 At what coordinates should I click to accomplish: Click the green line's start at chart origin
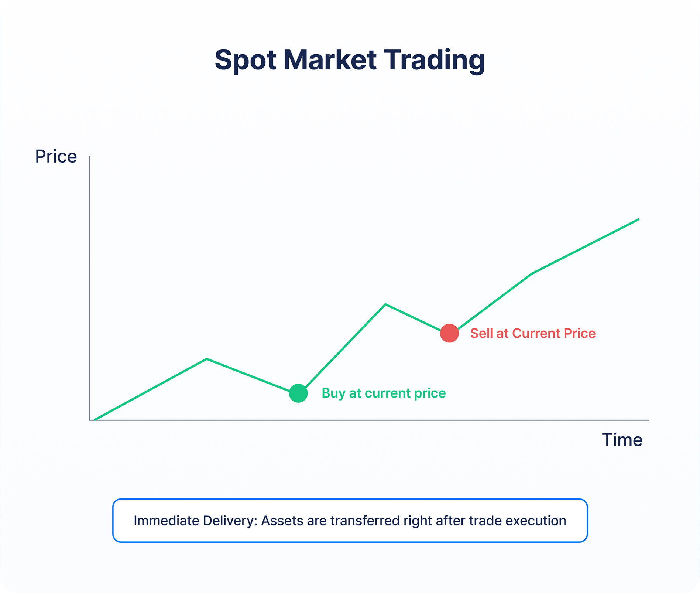coord(95,420)
